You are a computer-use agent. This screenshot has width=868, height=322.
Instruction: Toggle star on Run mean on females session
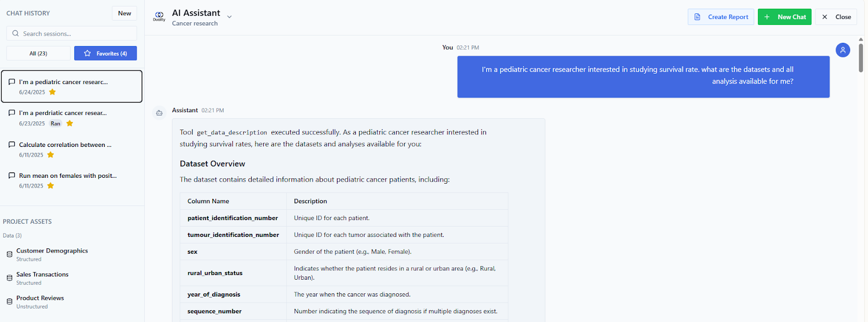(x=50, y=186)
